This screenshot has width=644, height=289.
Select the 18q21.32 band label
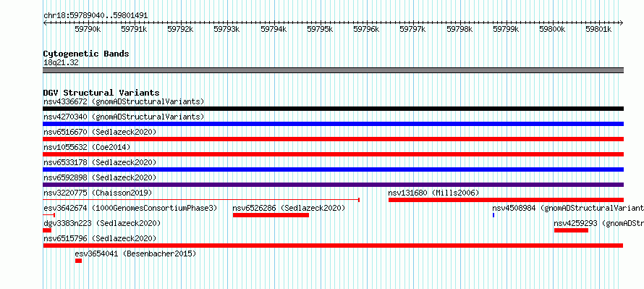tap(61, 63)
